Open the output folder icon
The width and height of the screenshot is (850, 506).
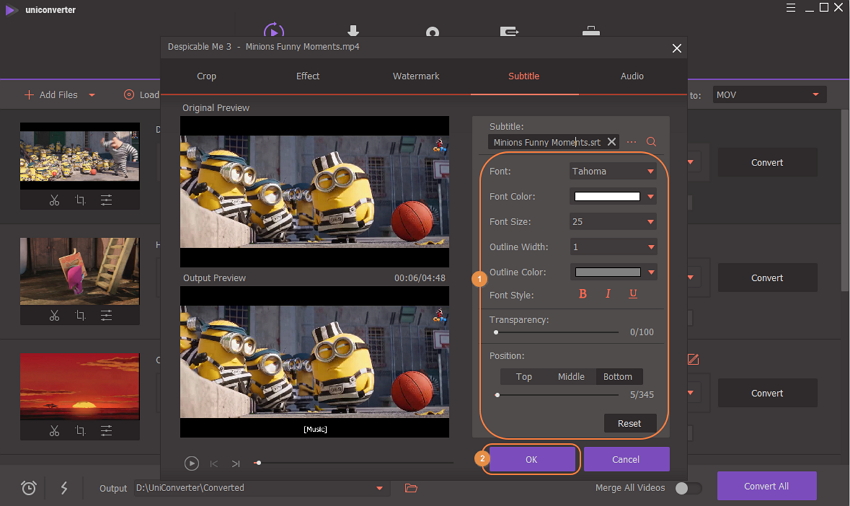(411, 488)
